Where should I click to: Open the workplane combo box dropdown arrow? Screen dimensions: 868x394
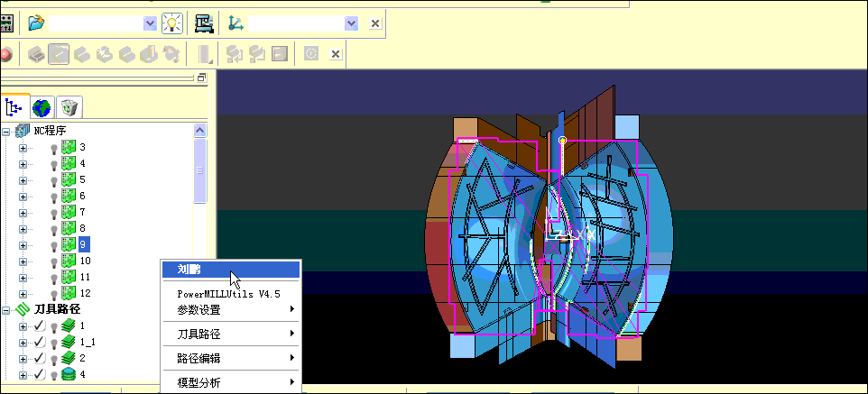click(351, 23)
